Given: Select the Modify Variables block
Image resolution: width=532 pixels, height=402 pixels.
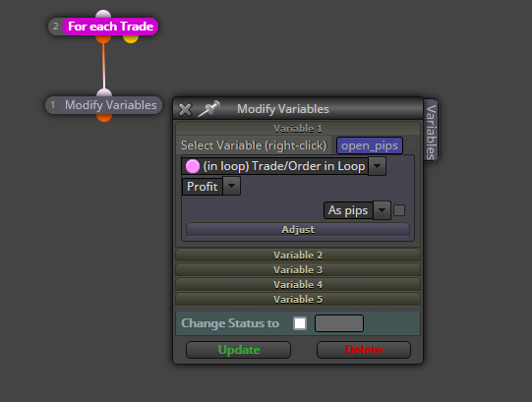Looking at the screenshot, I should [110, 105].
